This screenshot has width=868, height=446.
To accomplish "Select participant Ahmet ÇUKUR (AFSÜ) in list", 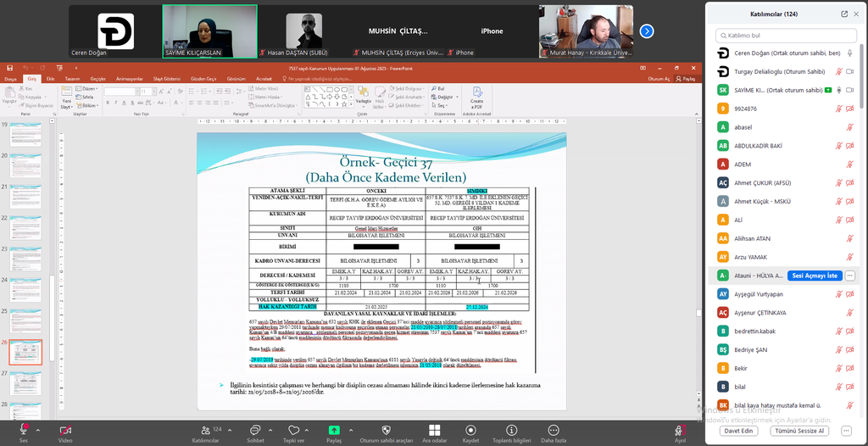I will point(786,183).
